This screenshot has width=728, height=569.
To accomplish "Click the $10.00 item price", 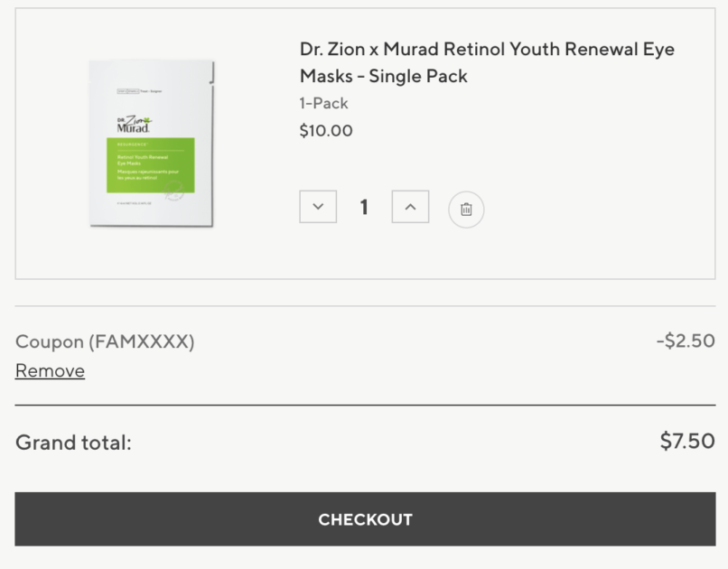I will coord(326,130).
